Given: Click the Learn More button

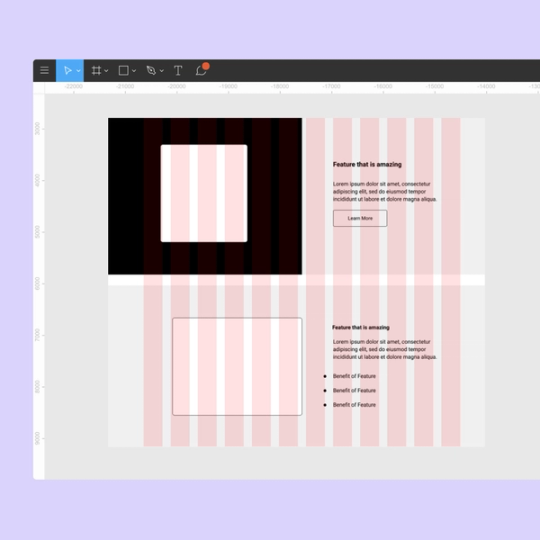Looking at the screenshot, I should point(360,218).
